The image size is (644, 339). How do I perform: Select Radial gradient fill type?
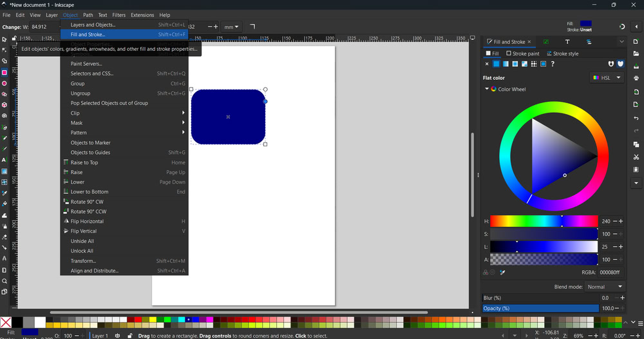[x=515, y=64]
